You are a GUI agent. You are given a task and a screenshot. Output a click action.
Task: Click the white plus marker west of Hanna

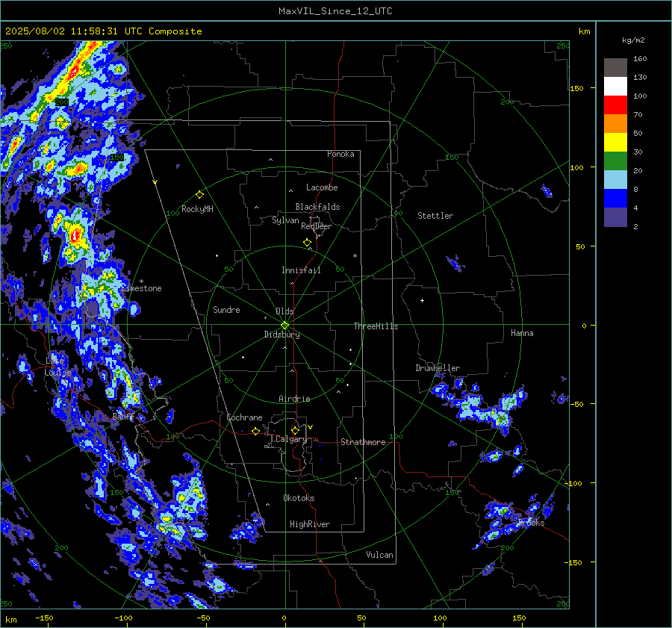(422, 300)
